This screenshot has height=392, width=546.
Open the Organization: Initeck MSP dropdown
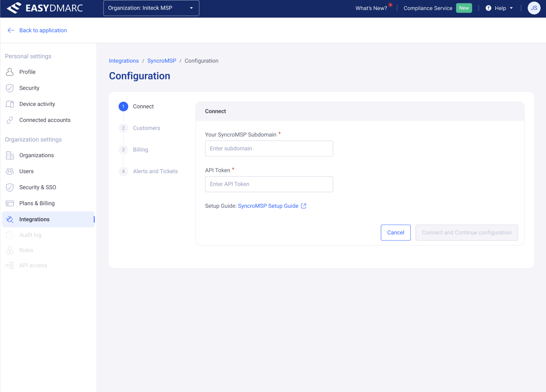pos(151,8)
